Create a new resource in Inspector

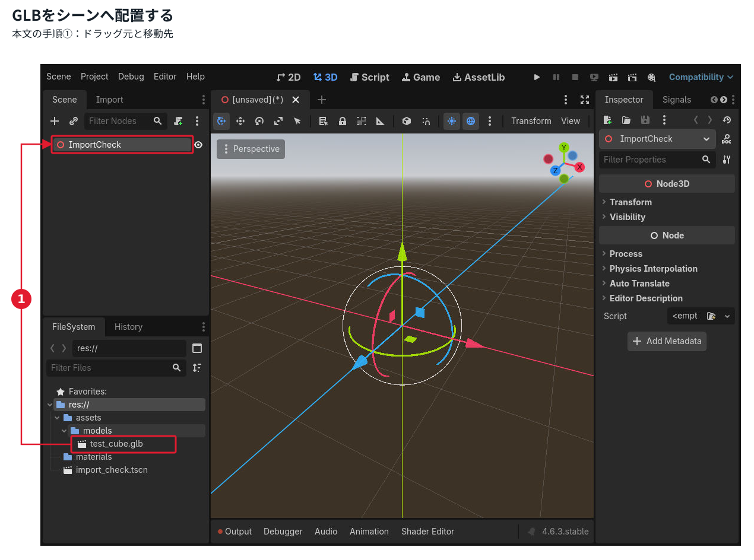point(607,120)
